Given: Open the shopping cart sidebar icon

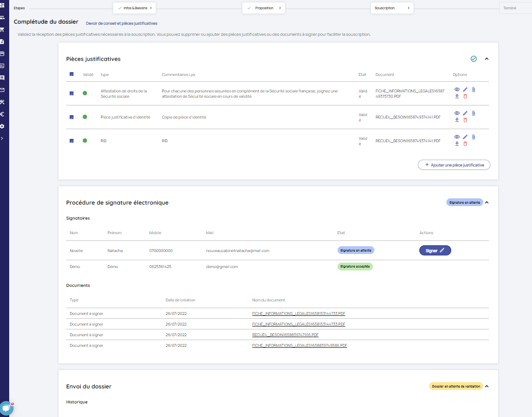Looking at the screenshot, I should 2,30.
